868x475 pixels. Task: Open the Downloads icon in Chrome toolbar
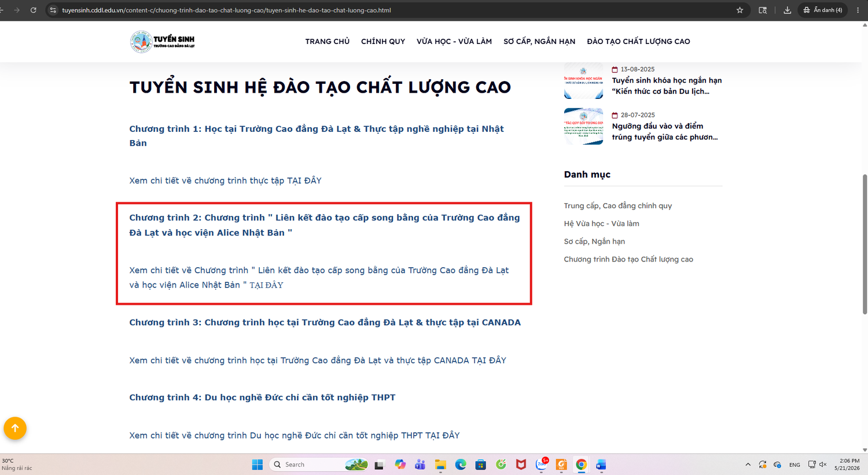[788, 10]
